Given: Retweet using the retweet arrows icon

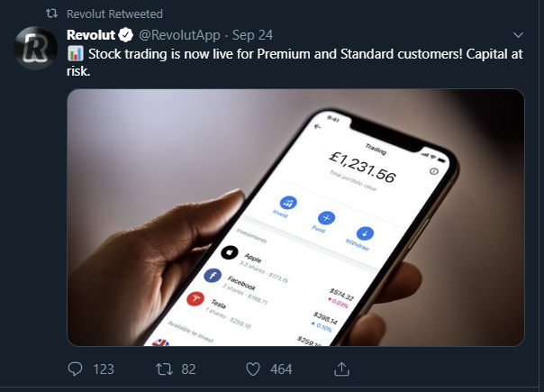Looking at the screenshot, I should pyautogui.click(x=164, y=369).
